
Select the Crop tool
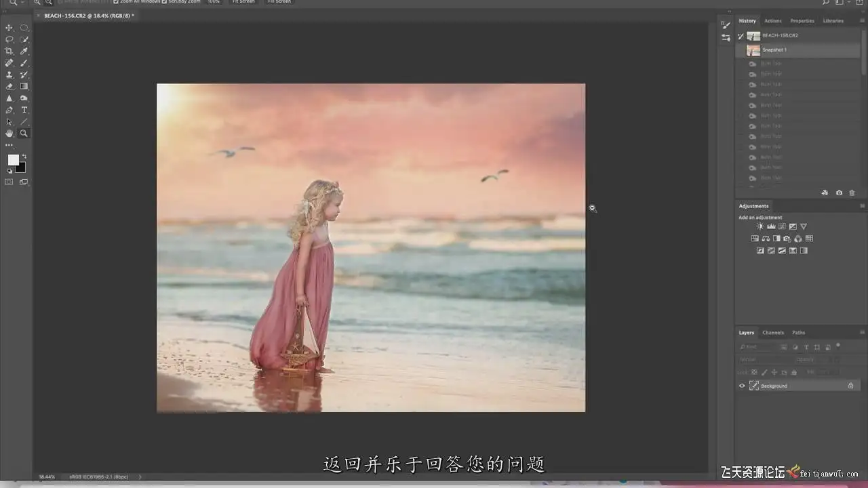pyautogui.click(x=9, y=51)
